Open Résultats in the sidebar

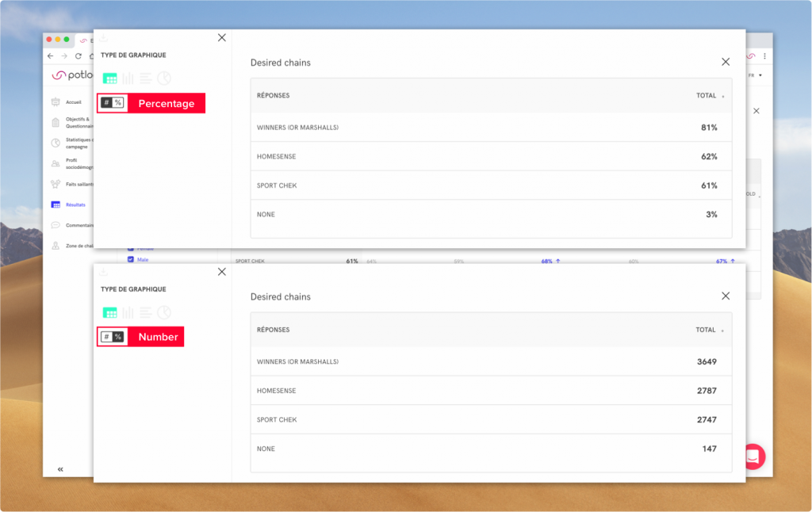click(x=75, y=205)
